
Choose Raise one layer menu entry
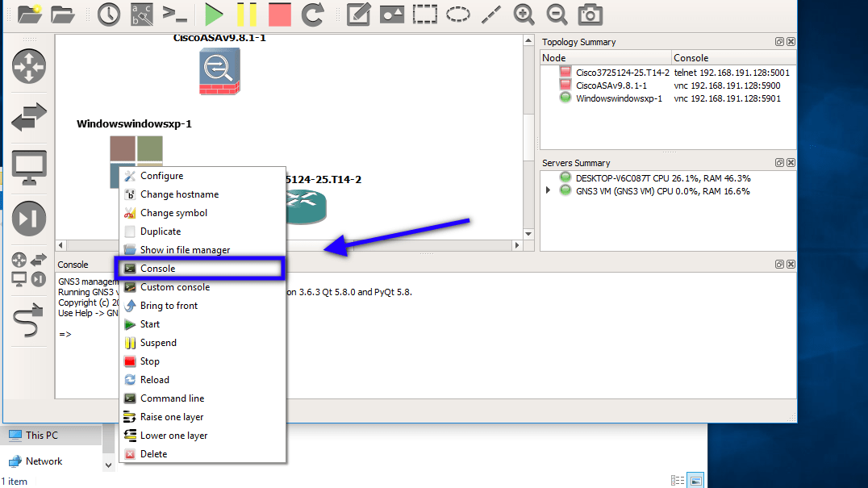tap(203, 417)
